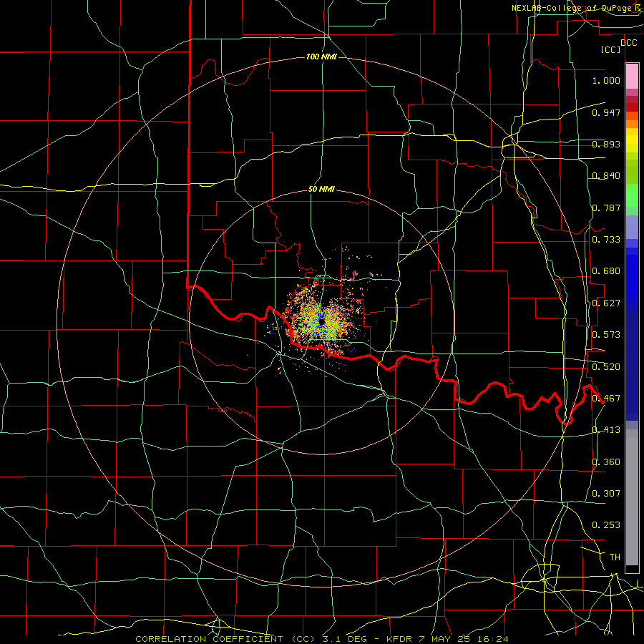This screenshot has width=644, height=644.
Task: Select the 0.893 color scale value
Action: [606, 144]
